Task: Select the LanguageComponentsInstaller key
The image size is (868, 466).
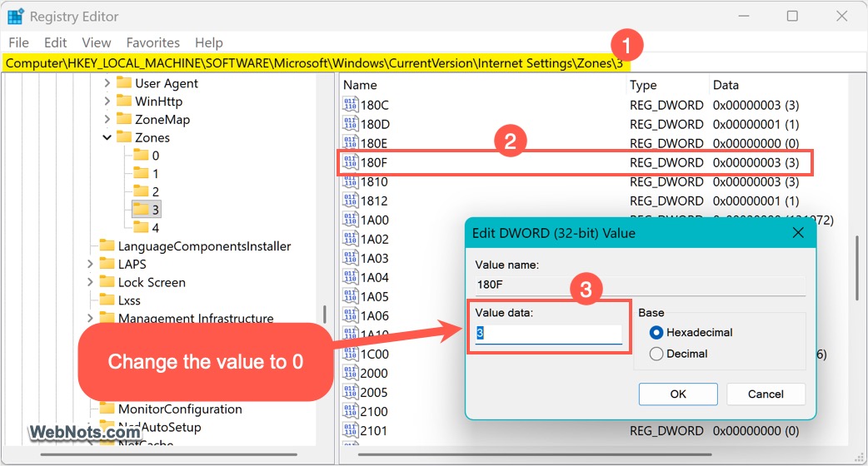Action: point(204,246)
